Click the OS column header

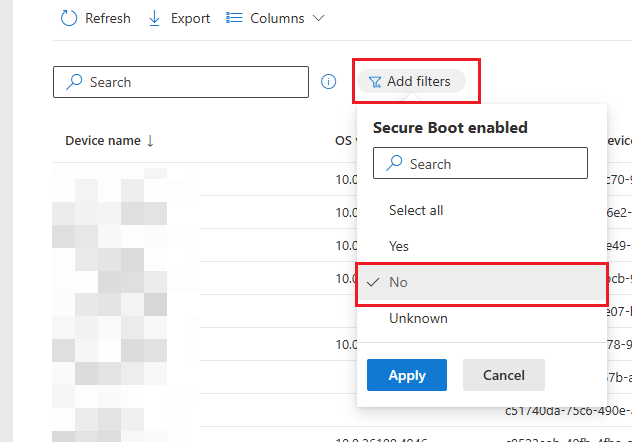pos(343,141)
